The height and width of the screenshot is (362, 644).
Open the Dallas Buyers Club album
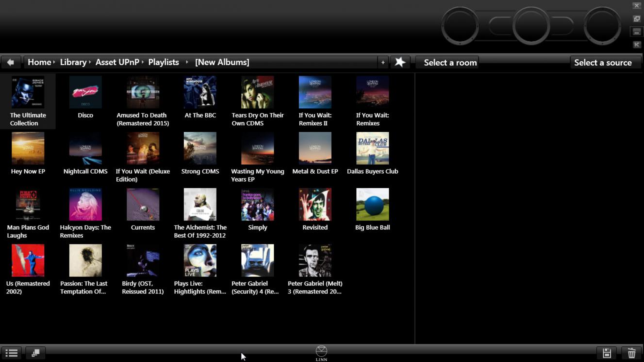[372, 148]
